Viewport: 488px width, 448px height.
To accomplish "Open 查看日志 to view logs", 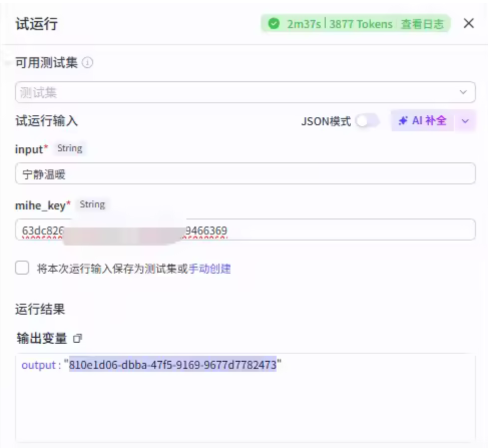I will pyautogui.click(x=422, y=24).
